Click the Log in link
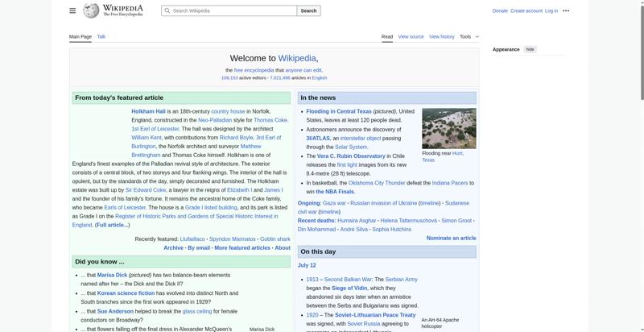 pyautogui.click(x=551, y=10)
